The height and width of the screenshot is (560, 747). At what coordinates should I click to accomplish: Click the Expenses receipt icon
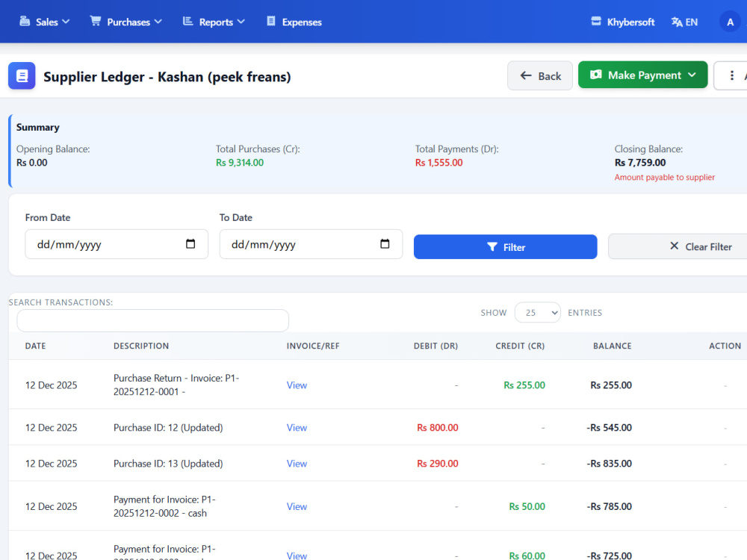[270, 22]
